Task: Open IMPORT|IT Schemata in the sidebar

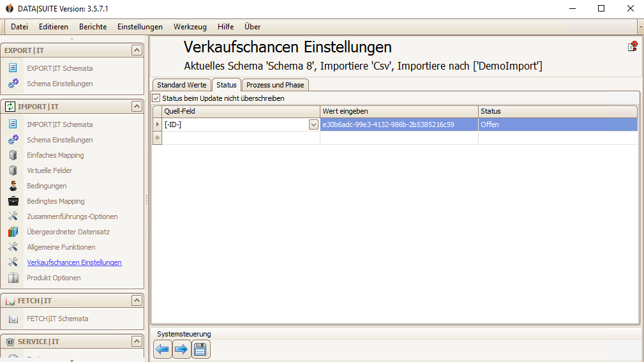Action: click(x=59, y=124)
